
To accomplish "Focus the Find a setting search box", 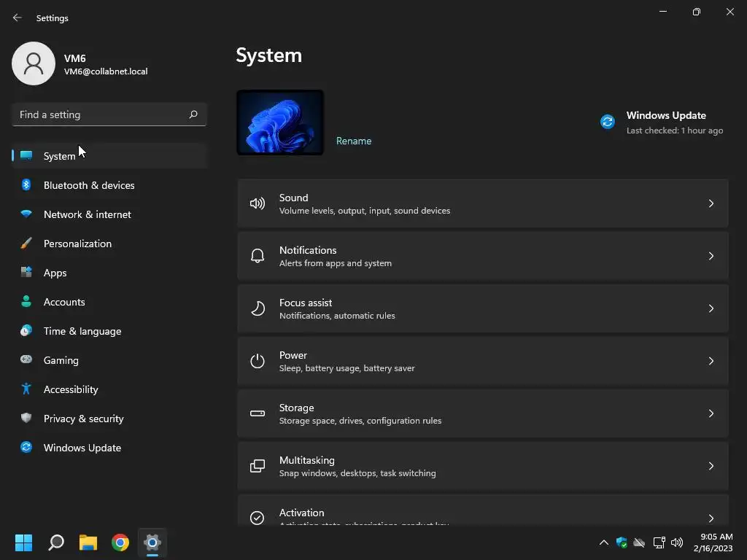I will point(109,114).
